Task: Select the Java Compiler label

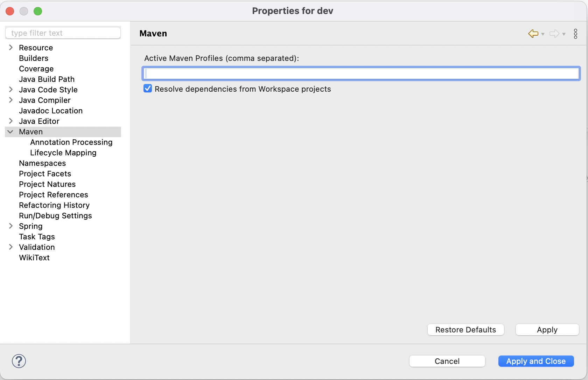Action: 45,100
